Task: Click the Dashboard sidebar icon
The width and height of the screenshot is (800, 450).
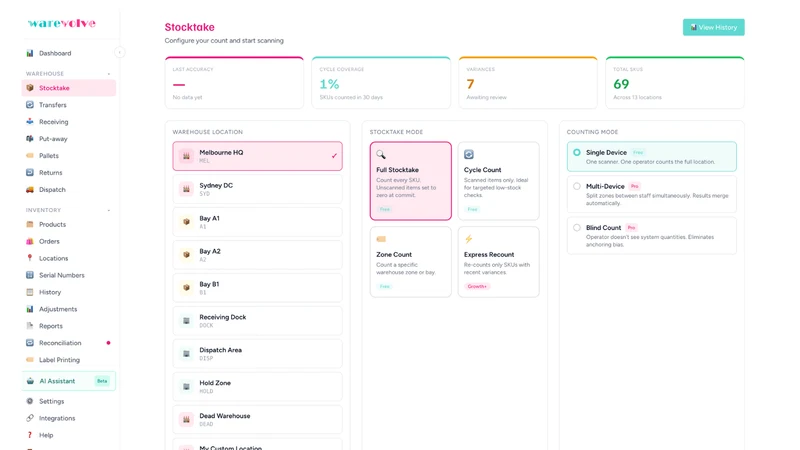Action: tap(30, 53)
